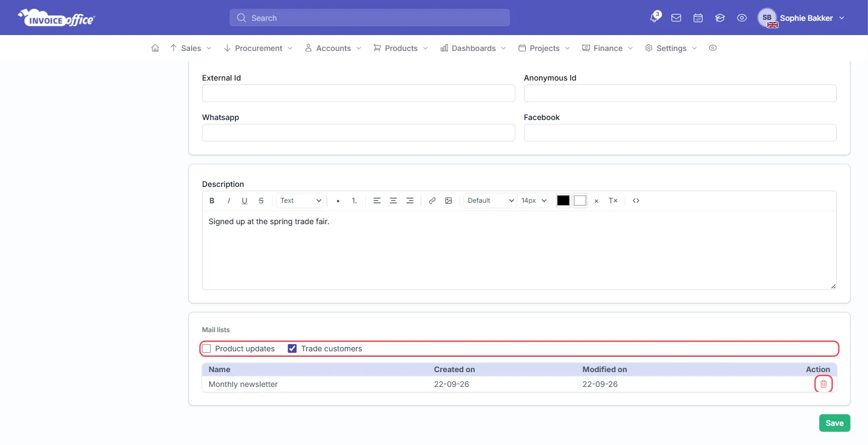Insert a hyperlink in description

432,201
